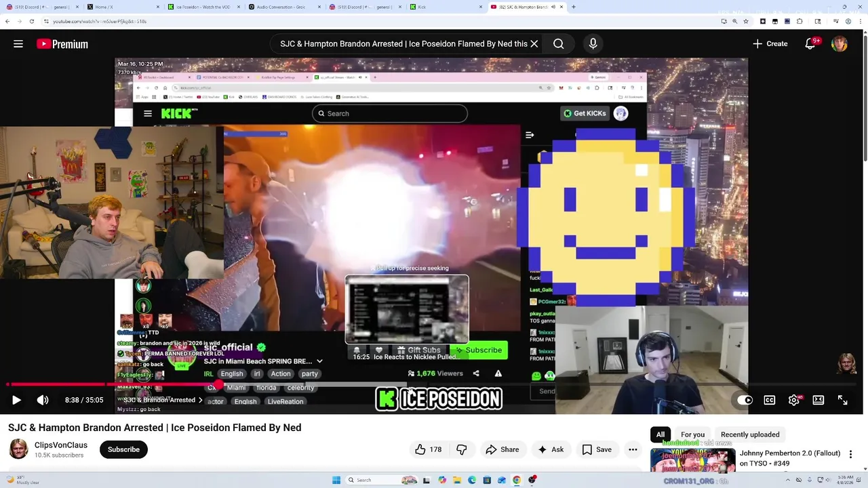Open Chrome three-dot menu
This screenshot has width=868, height=488.
(861, 21)
